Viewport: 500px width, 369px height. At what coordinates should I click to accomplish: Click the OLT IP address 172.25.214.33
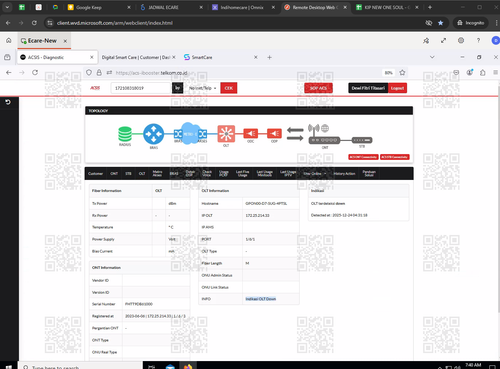(257, 215)
